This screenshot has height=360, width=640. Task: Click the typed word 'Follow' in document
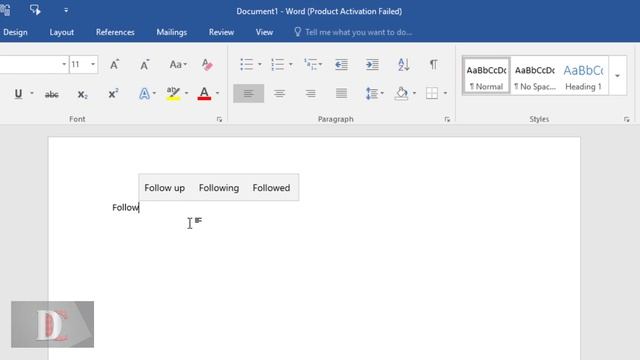tap(126, 207)
